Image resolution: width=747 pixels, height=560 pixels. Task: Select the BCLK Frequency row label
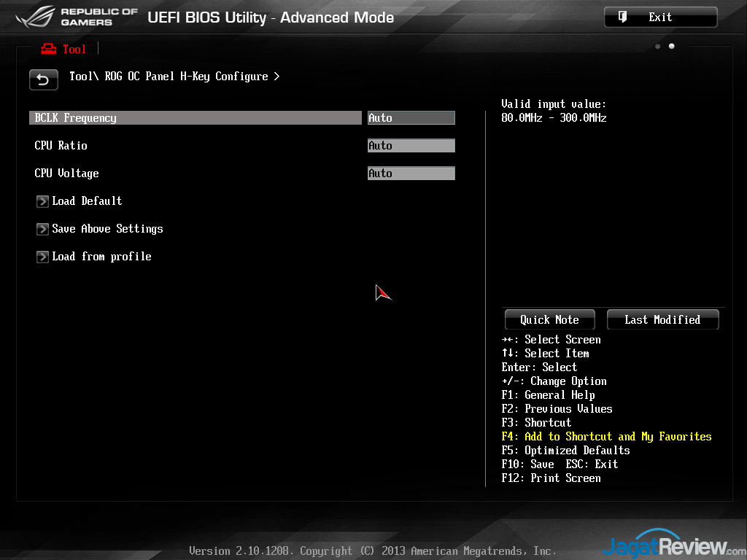[x=76, y=118]
